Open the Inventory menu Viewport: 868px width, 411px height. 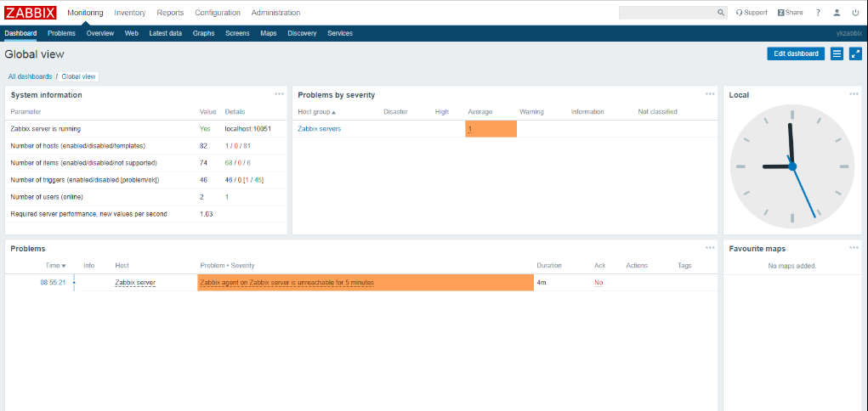point(130,13)
